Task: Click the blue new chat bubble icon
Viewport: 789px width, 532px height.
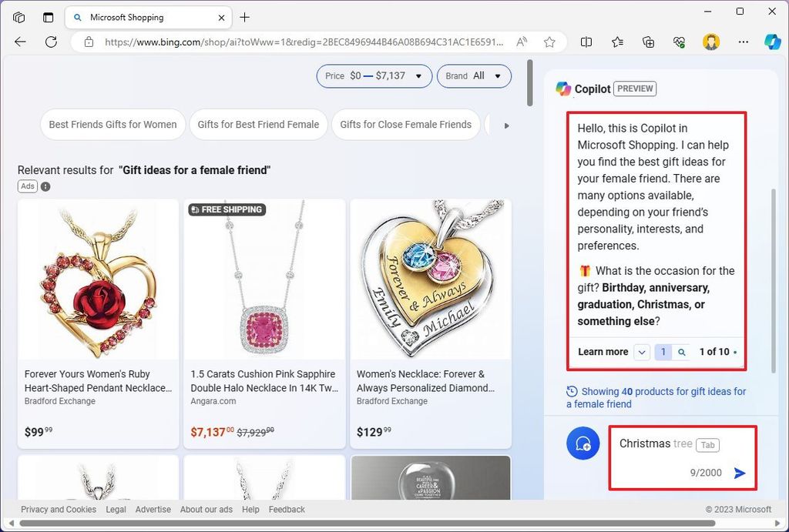Action: [583, 443]
